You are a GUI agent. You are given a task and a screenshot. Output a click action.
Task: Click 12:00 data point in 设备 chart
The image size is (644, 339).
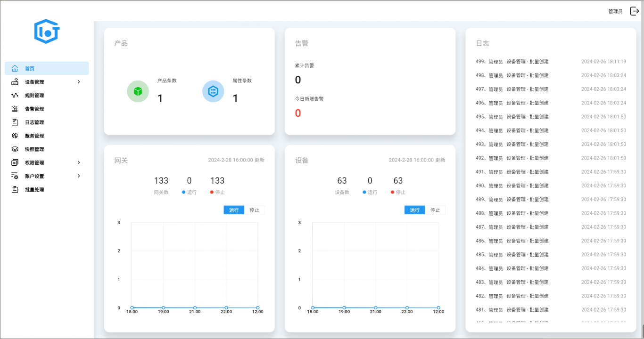[x=438, y=308]
